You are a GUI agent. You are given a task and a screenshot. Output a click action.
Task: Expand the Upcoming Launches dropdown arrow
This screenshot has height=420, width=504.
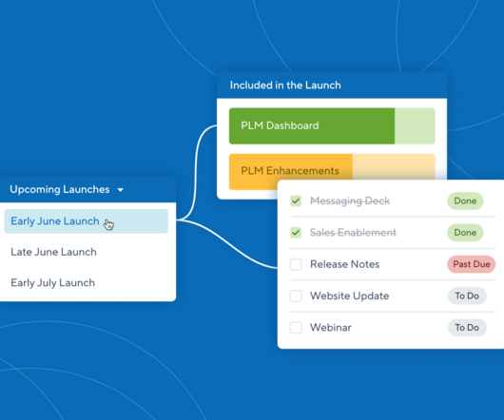tap(121, 190)
